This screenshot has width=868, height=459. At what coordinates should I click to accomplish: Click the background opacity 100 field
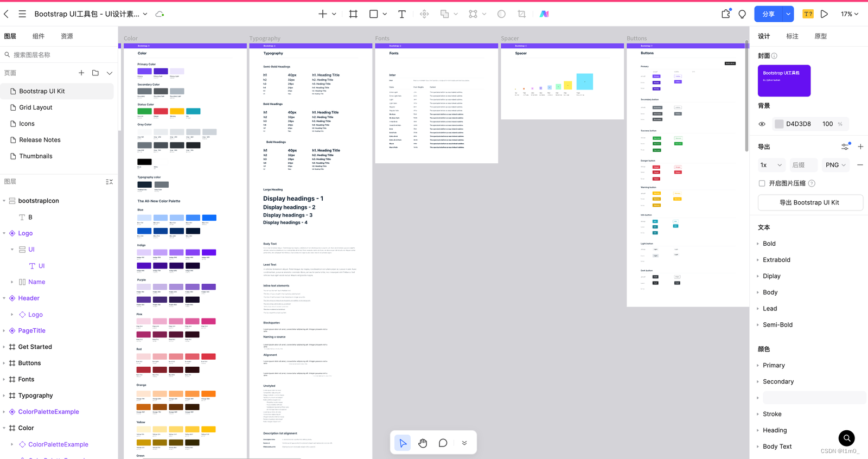tap(827, 124)
